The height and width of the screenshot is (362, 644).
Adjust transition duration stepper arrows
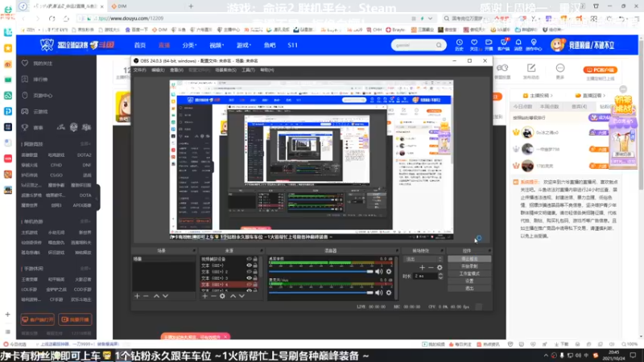point(440,276)
